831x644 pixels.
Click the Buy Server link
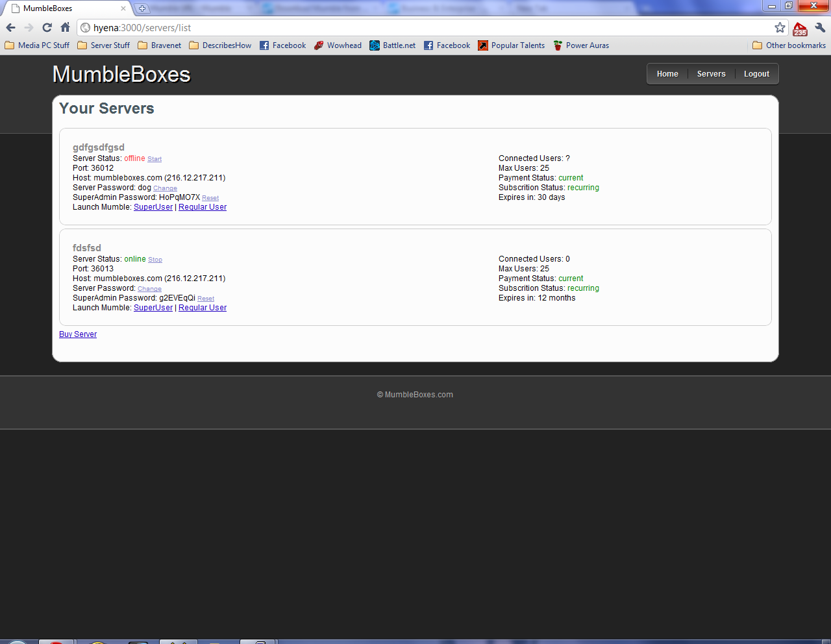[78, 334]
